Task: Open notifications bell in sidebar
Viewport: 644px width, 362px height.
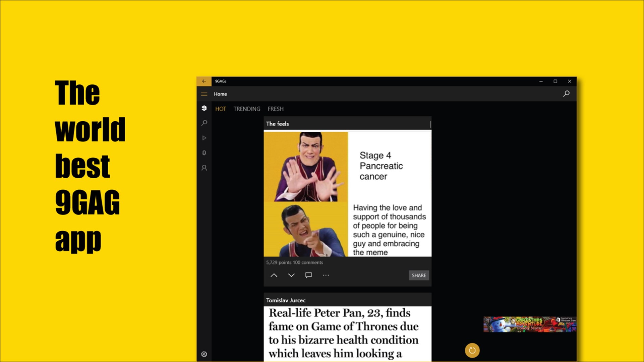Action: click(204, 153)
